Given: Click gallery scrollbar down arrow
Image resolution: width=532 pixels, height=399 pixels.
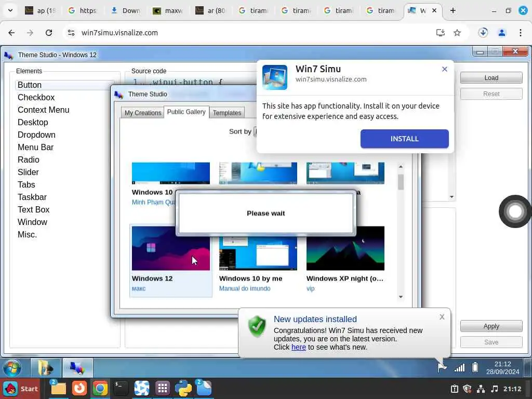Looking at the screenshot, I should click(x=401, y=297).
